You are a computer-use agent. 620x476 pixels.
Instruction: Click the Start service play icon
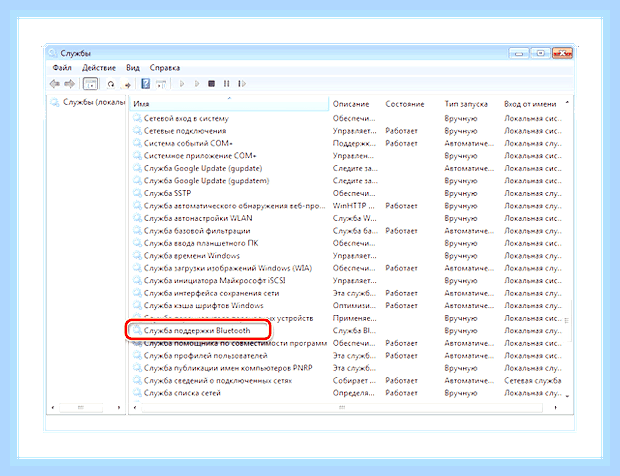(x=182, y=84)
